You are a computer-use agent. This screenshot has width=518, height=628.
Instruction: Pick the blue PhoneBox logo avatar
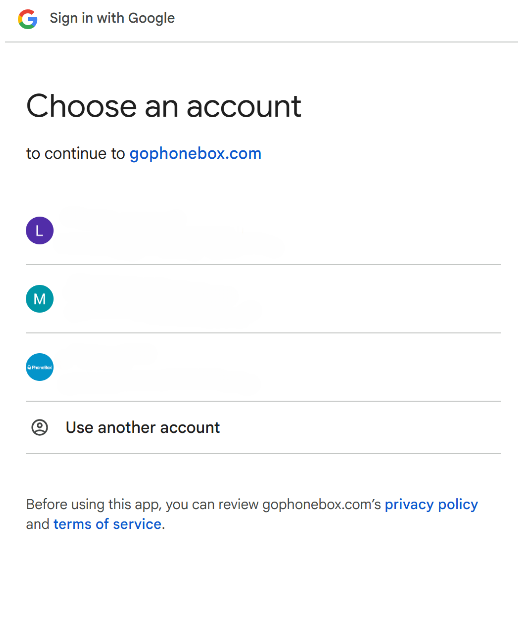click(x=40, y=367)
